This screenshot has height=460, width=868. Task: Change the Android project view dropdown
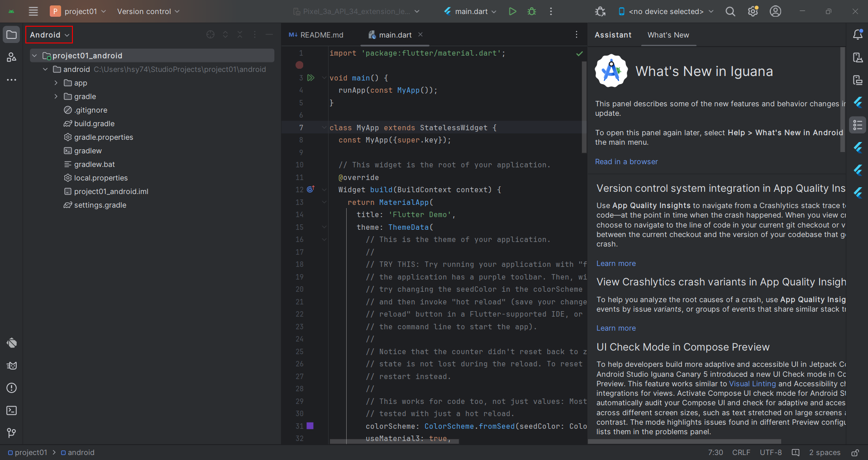[49, 35]
